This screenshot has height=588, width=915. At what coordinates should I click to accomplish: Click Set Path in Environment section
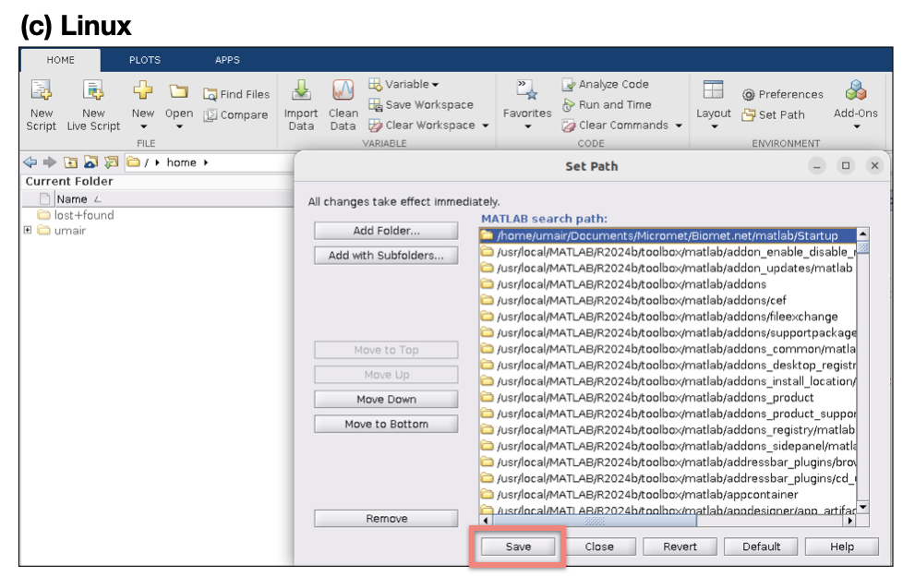(x=773, y=114)
